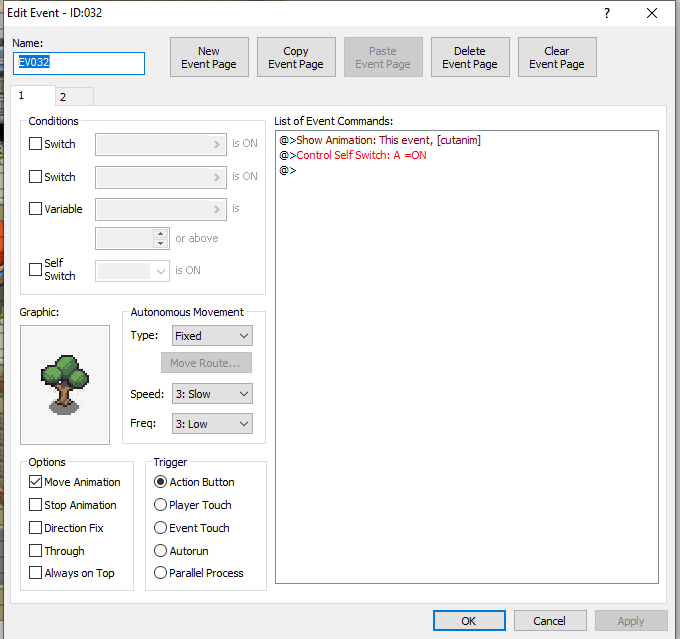Select the Player Touch trigger
Screen dimensions: 680x639
coord(161,505)
